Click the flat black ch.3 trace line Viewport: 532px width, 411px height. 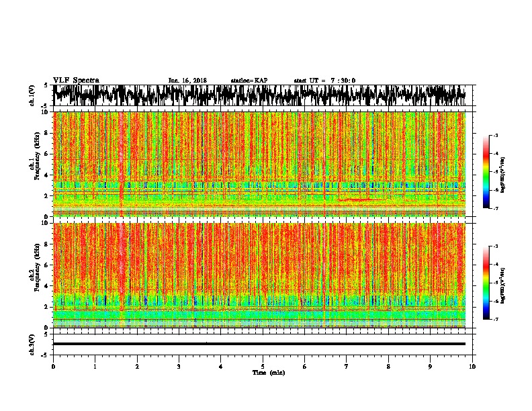[259, 344]
